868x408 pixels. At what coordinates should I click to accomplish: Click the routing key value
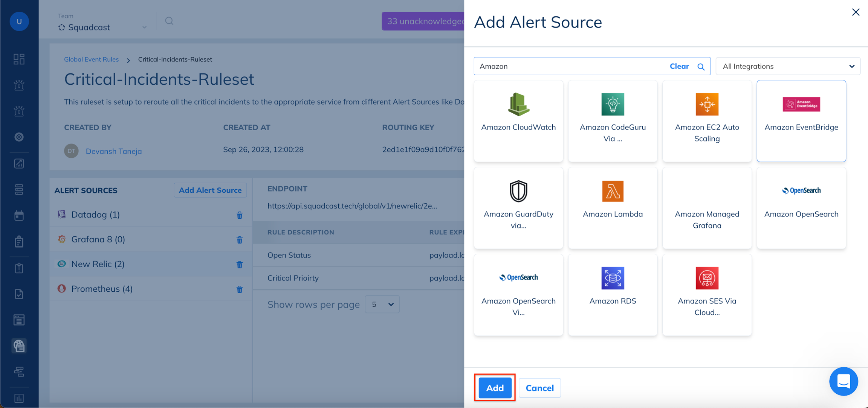pyautogui.click(x=423, y=149)
